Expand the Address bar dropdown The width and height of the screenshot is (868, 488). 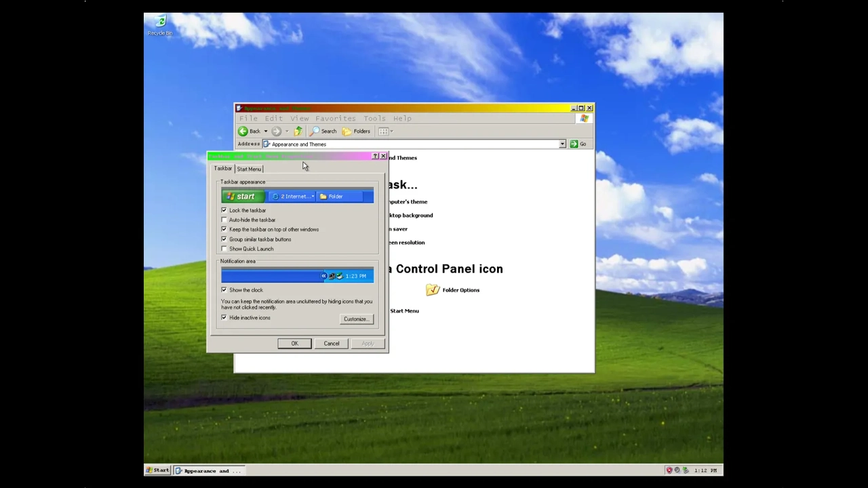point(562,144)
